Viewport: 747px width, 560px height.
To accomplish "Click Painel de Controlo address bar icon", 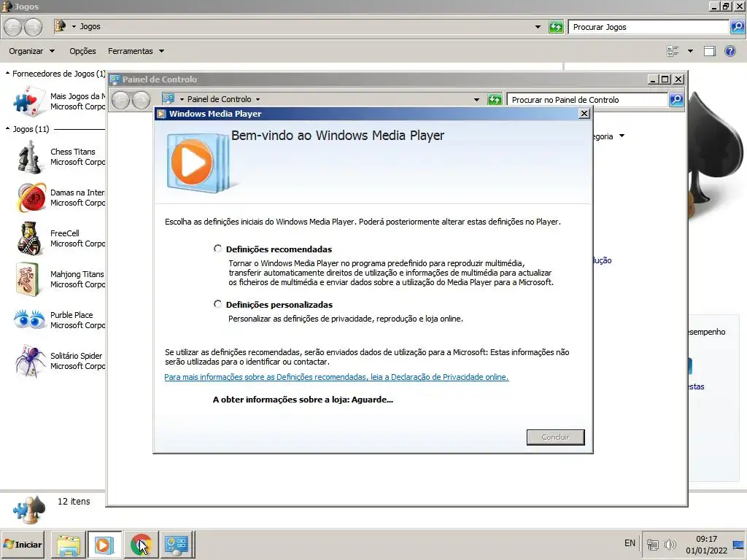I will [169, 98].
